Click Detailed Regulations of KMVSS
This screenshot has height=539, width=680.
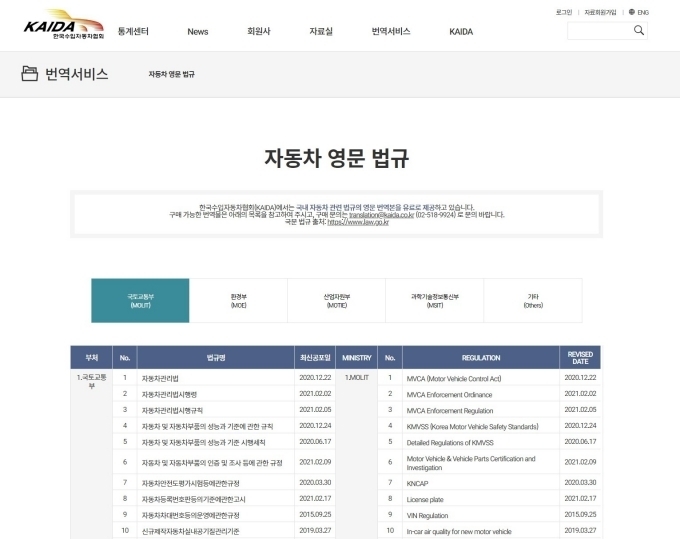coord(450,443)
